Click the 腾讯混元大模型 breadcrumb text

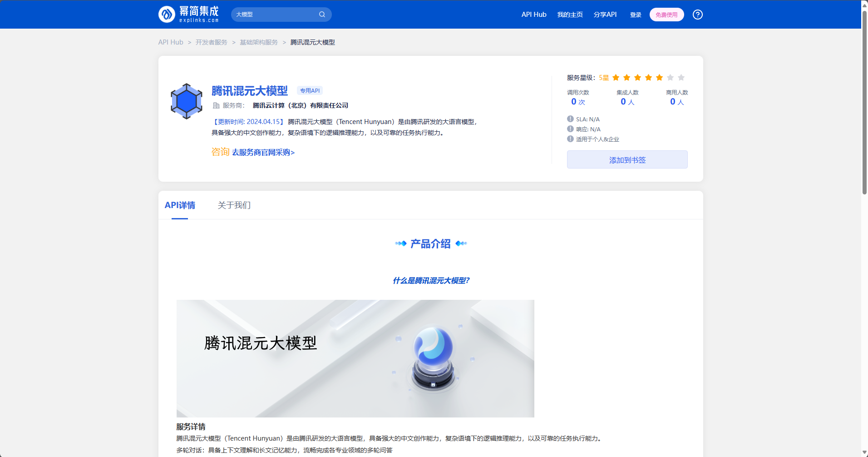pyautogui.click(x=313, y=42)
